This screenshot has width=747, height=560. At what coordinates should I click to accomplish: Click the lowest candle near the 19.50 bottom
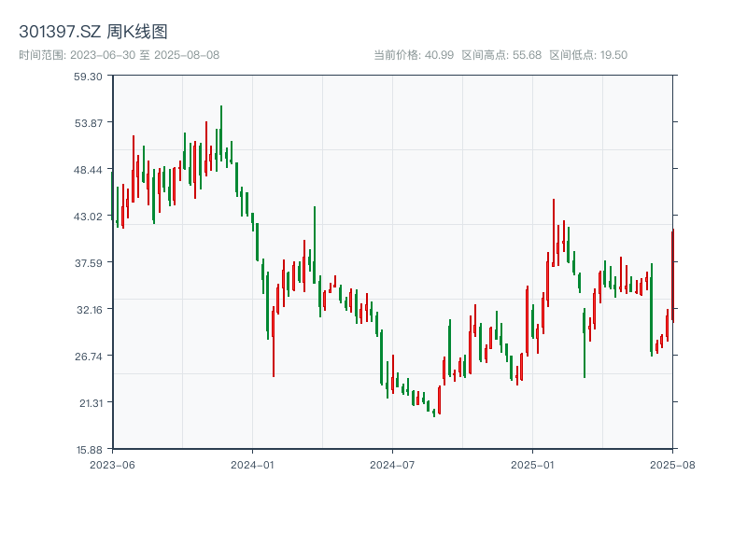tap(434, 413)
